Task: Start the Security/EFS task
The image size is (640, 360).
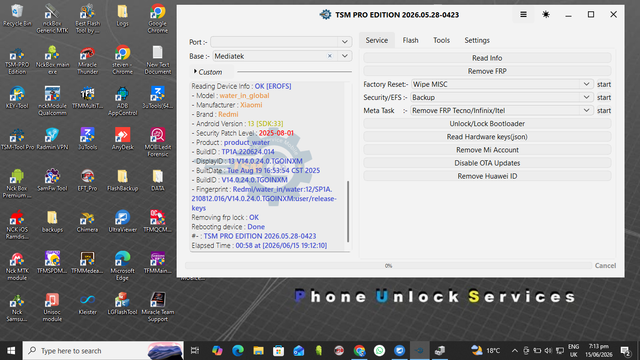Action: [604, 97]
